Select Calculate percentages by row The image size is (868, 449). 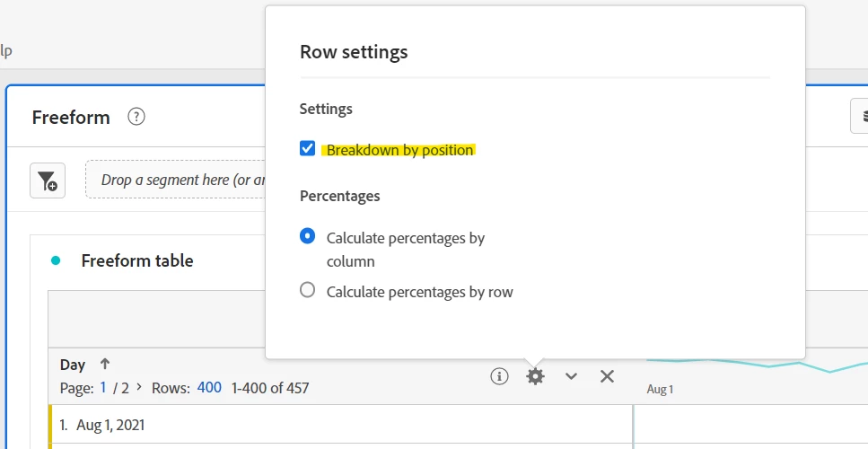point(308,290)
